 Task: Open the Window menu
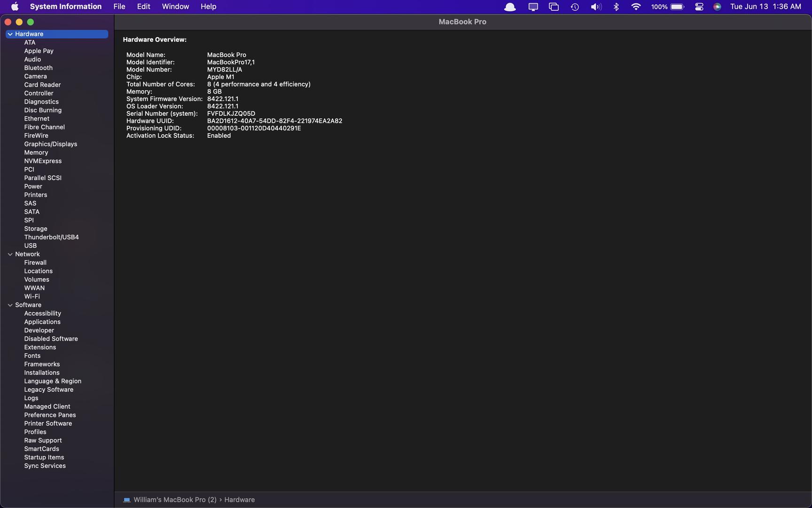175,7
